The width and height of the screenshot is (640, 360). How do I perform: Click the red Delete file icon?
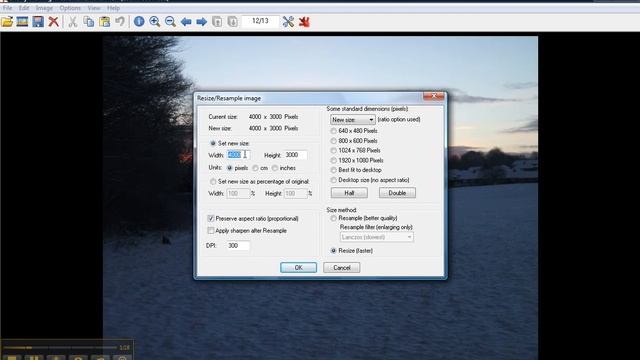coord(53,22)
